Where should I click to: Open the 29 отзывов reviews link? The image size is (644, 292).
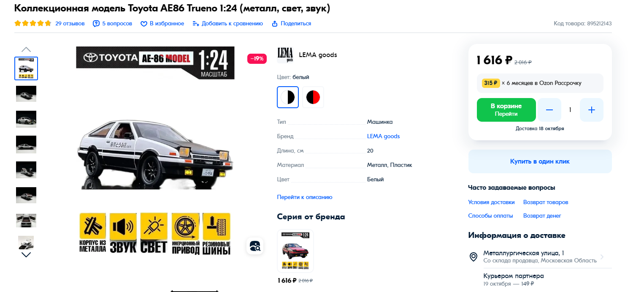(x=70, y=24)
